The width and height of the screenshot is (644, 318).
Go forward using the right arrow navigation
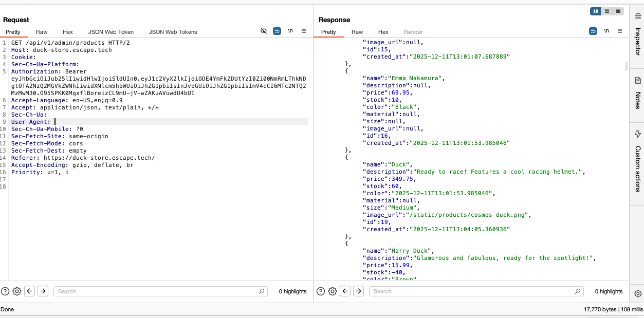tap(43, 291)
